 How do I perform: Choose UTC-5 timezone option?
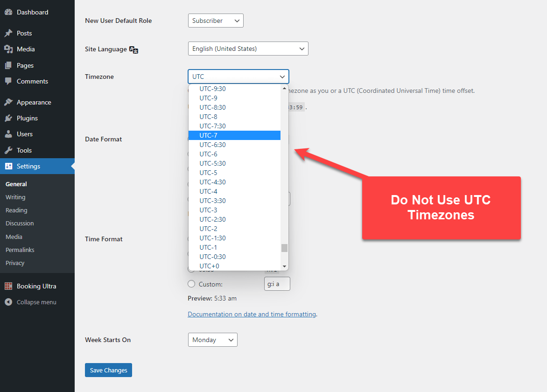pyautogui.click(x=234, y=173)
